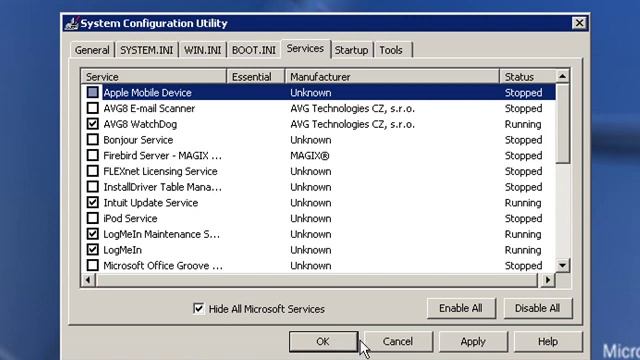The height and width of the screenshot is (360, 640).
Task: Sort by the Essential column header
Action: (x=256, y=77)
